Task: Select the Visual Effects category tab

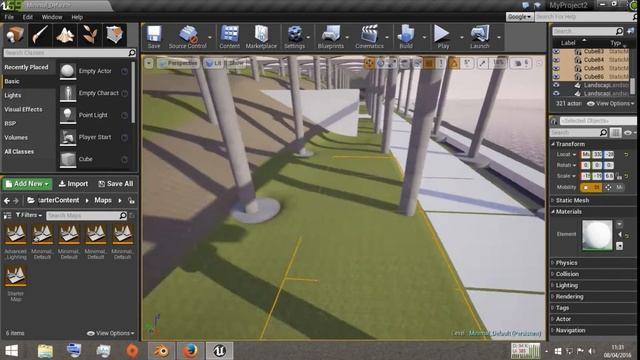Action: coord(23,109)
